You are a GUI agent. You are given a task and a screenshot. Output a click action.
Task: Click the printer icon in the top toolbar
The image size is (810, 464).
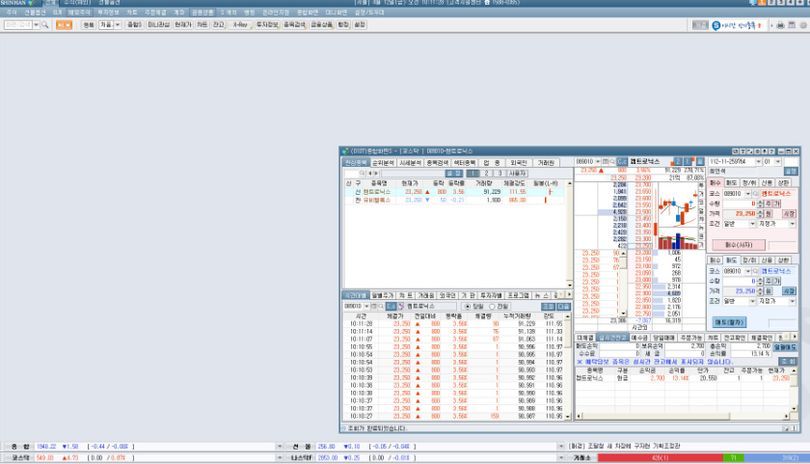pyautogui.click(x=781, y=25)
